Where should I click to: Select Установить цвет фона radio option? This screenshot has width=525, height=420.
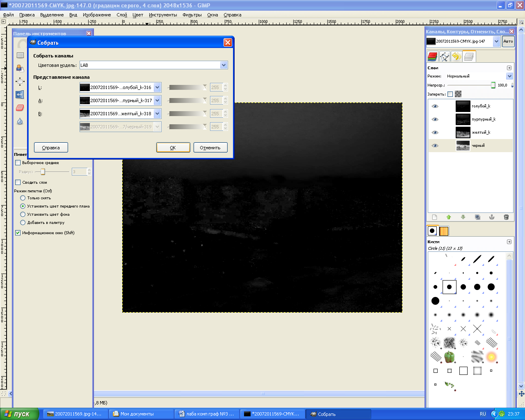coord(23,215)
